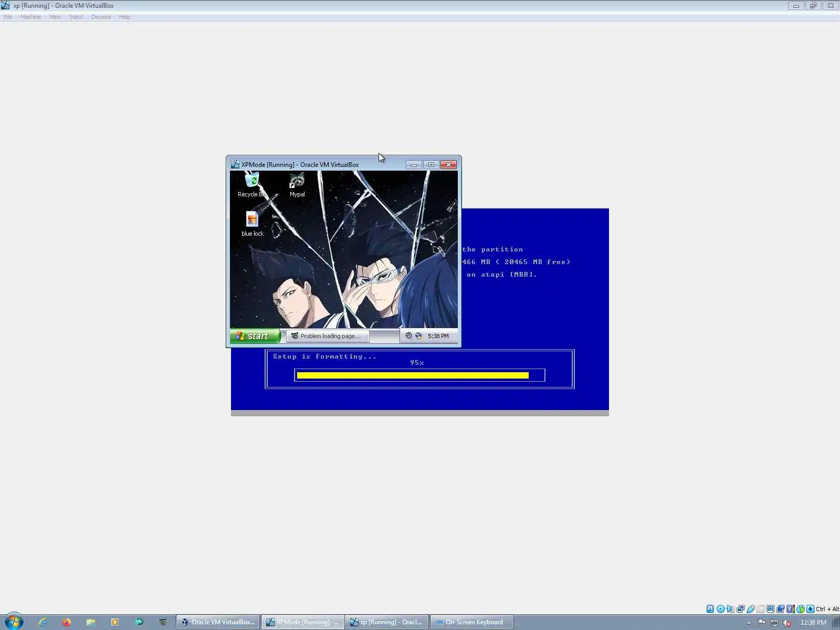Click the raccoon Mypal taskbar icon
The image size is (840, 630).
(x=163, y=622)
